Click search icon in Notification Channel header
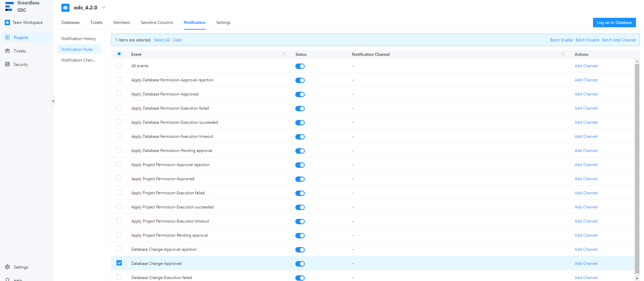The height and width of the screenshot is (281, 644). pos(563,54)
